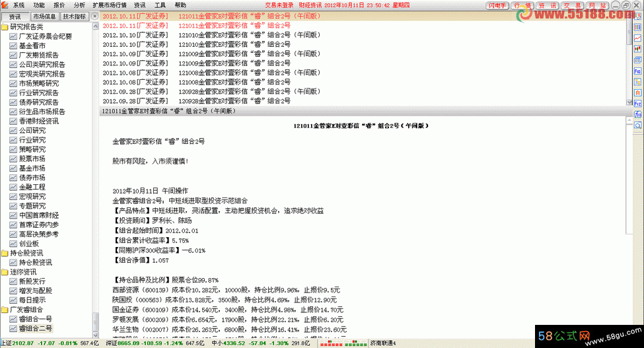Select 睿组合二号 tree item
644x348 pixels.
[x=35, y=328]
